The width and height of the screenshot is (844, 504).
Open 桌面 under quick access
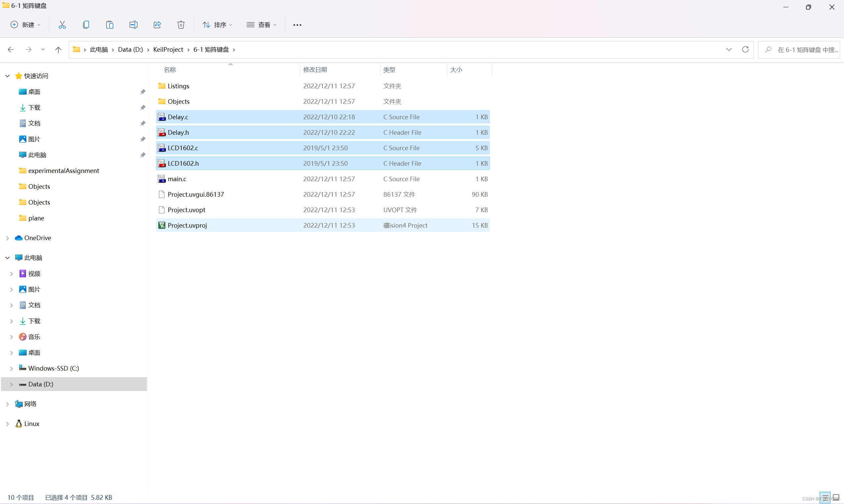[34, 92]
